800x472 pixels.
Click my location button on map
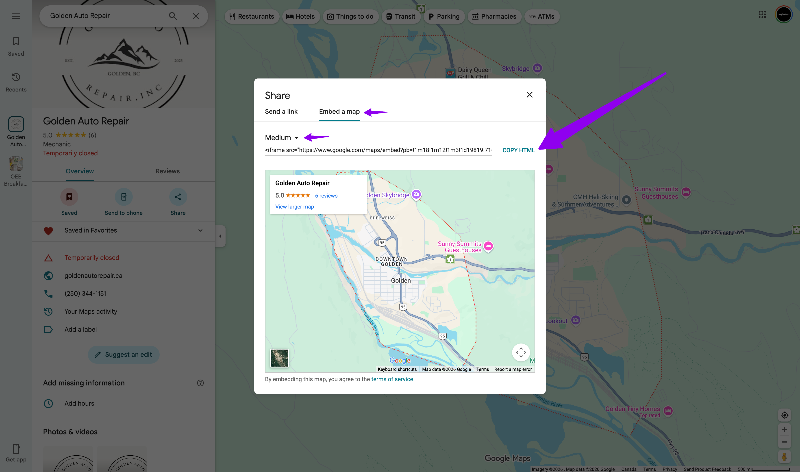(785, 415)
